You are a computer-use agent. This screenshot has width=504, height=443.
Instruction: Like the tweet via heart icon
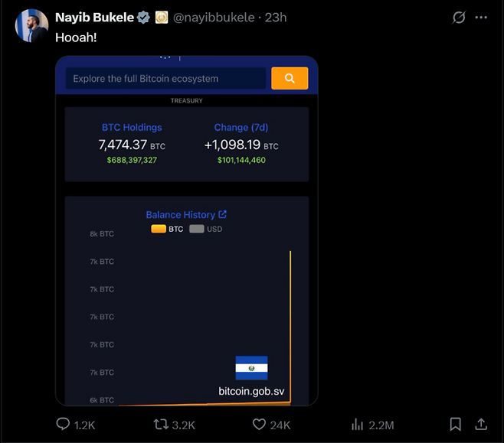point(259,425)
